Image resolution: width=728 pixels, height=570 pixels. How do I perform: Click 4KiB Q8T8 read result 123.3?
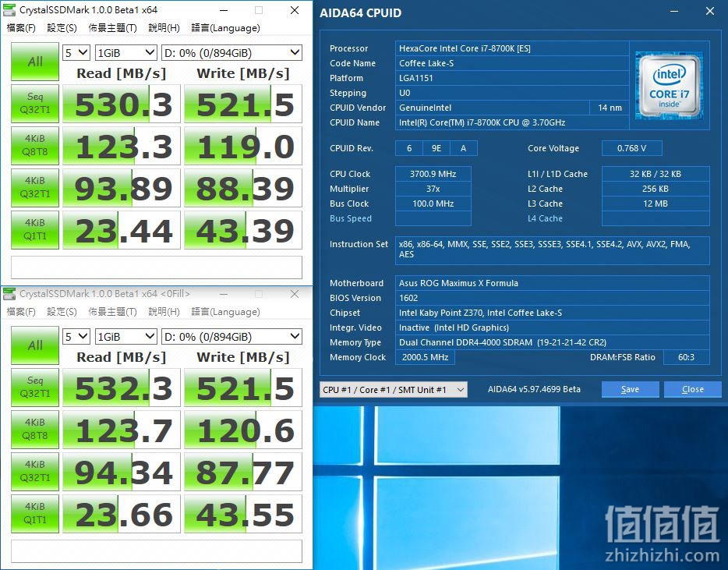coord(121,145)
